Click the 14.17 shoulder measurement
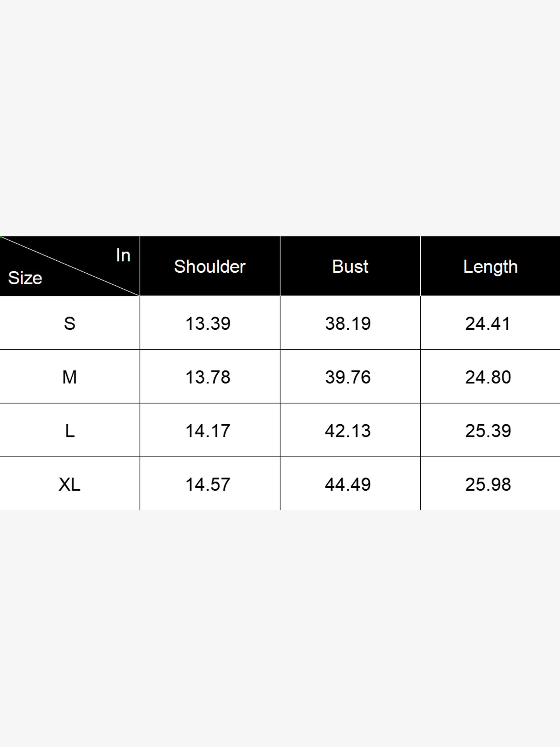Image resolution: width=560 pixels, height=747 pixels. (x=208, y=431)
